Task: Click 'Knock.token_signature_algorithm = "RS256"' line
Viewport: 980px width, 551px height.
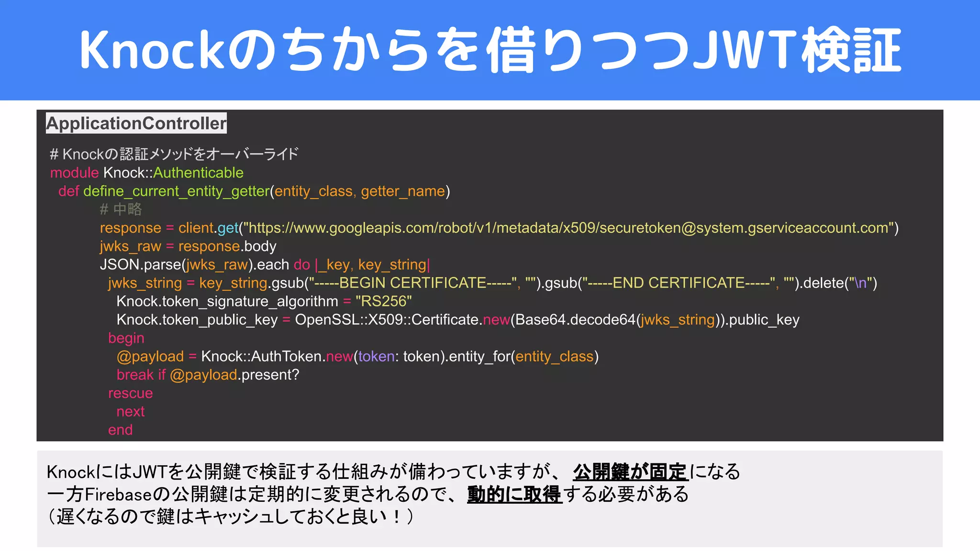Action: 264,301
